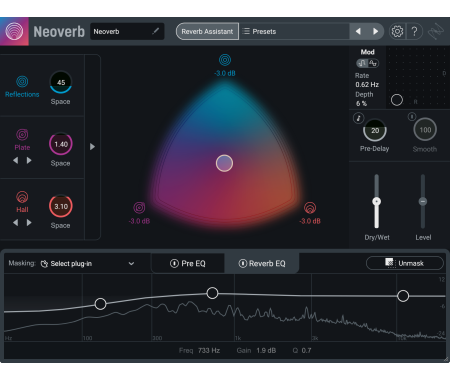Image resolution: width=450 pixels, height=380 pixels.
Task: Click the Plate Space knob showing 1.40
Action: click(x=61, y=144)
